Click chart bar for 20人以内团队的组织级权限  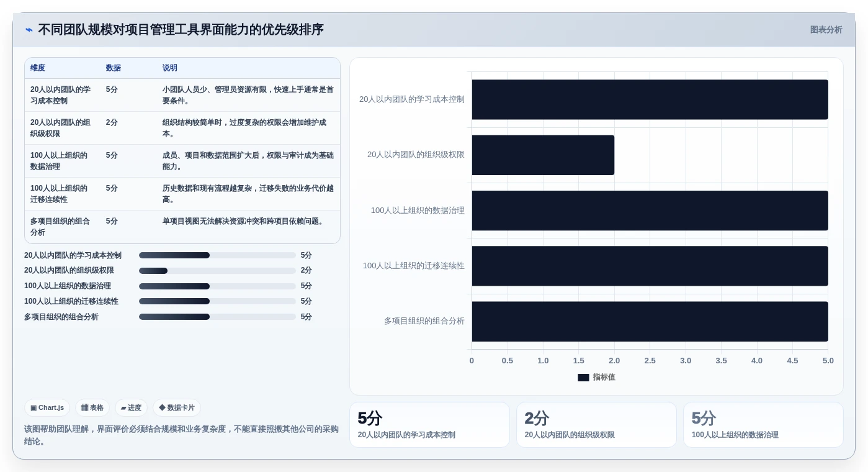[x=543, y=155]
